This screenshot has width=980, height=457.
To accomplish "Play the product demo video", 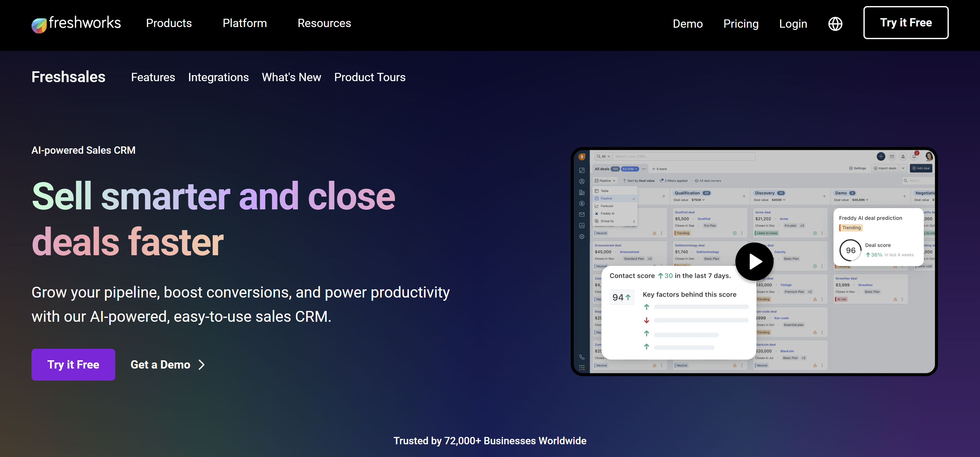I will (754, 262).
